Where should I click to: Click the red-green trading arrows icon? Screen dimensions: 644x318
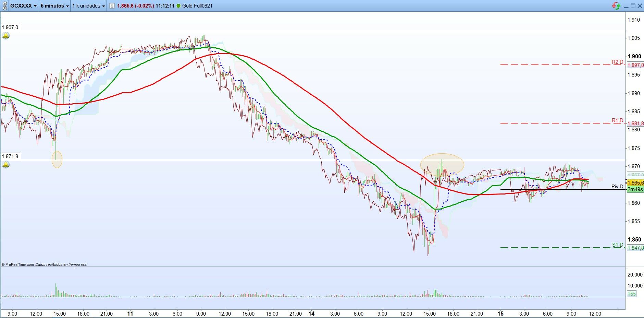click(616, 6)
